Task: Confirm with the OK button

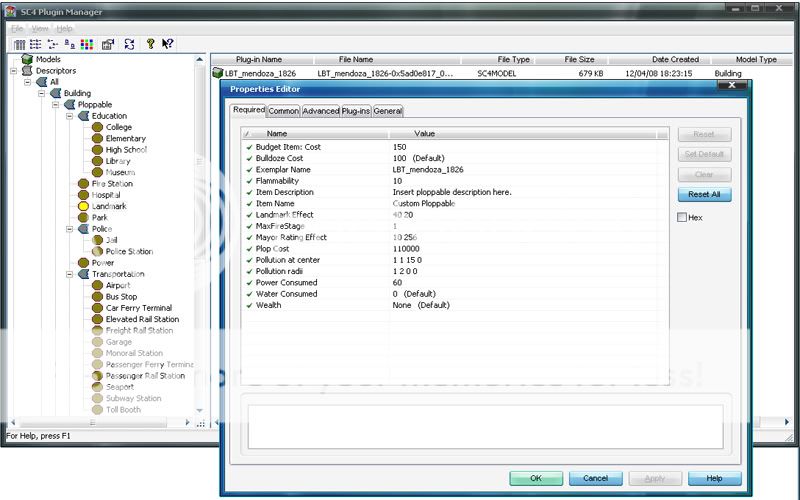Action: [x=536, y=478]
